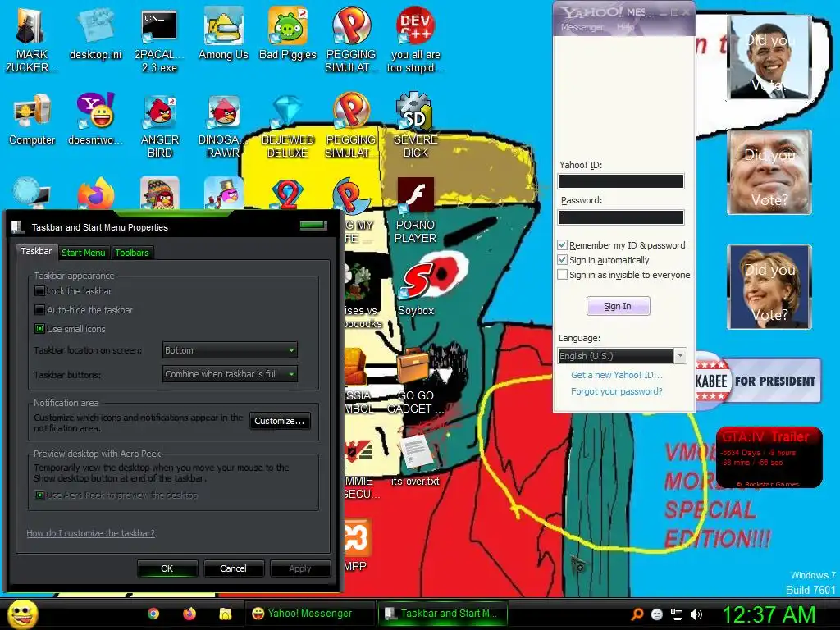Screen dimensions: 840x630
Task: Click Cancel in Taskbar Properties dialog
Action: (234, 568)
